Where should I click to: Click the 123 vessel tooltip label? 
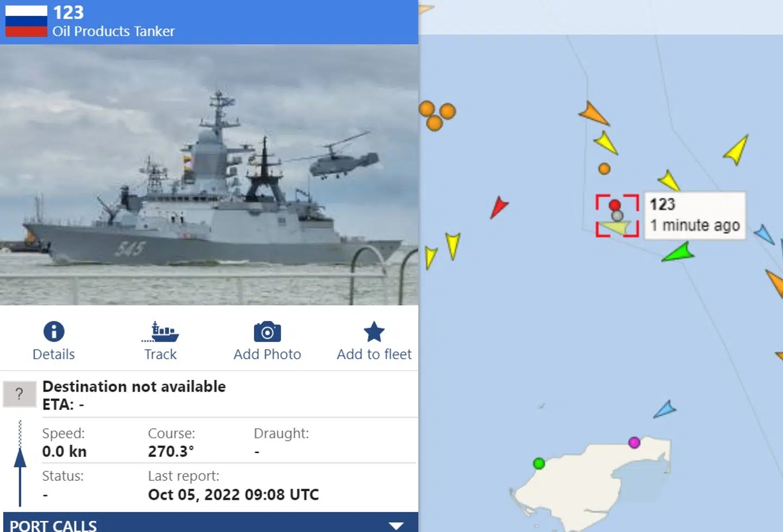click(695, 215)
